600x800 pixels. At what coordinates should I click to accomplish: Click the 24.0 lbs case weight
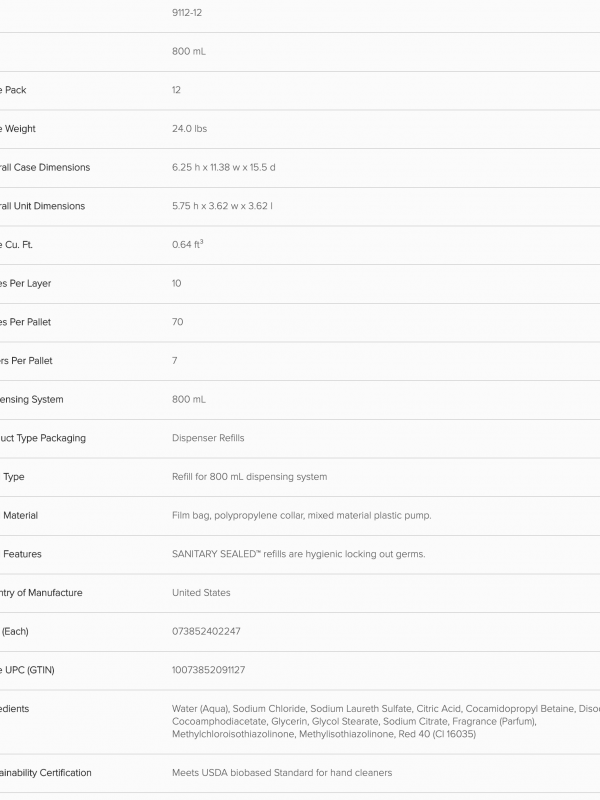[189, 129]
